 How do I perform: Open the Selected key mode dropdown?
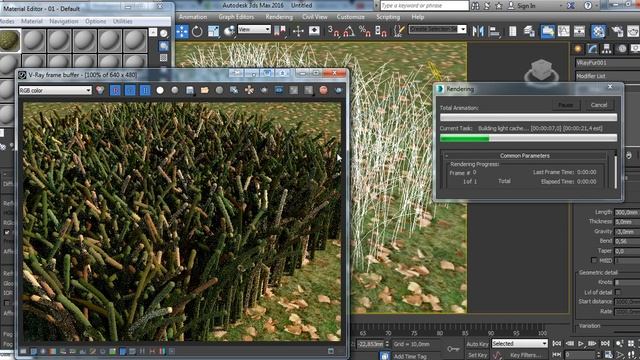click(519, 344)
